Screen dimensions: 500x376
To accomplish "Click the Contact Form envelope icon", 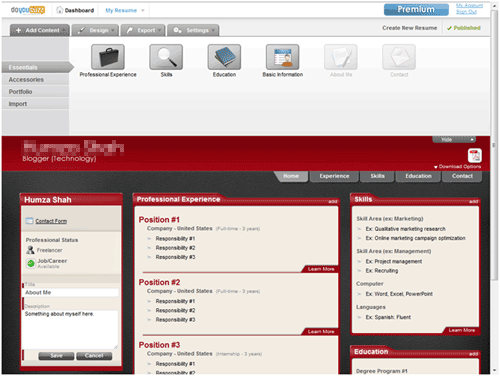I will (29, 221).
